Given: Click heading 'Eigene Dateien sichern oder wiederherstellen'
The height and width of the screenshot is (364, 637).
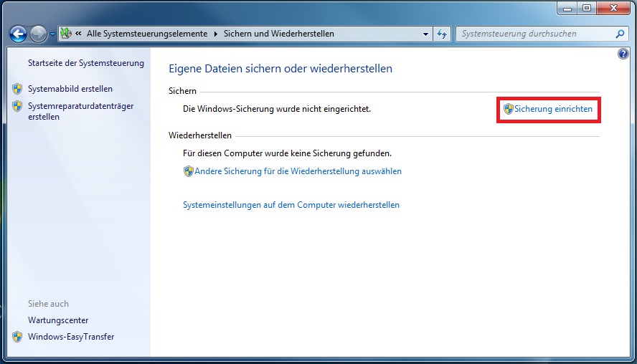Looking at the screenshot, I should [280, 69].
